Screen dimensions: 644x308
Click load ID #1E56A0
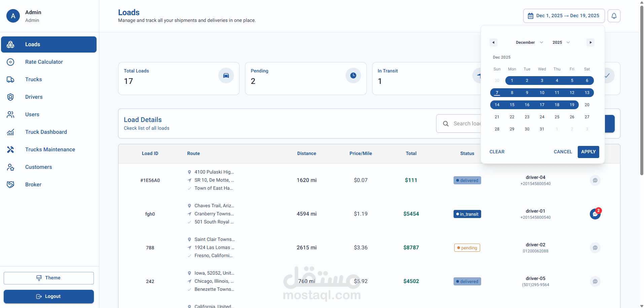150,180
